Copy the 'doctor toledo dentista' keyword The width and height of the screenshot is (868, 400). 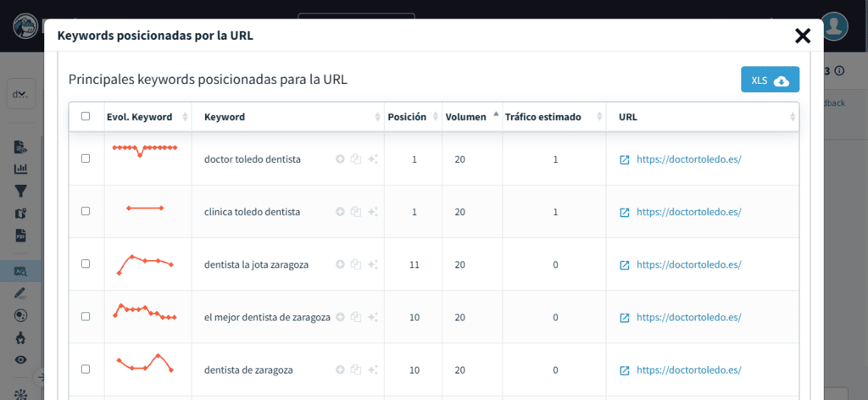point(356,159)
